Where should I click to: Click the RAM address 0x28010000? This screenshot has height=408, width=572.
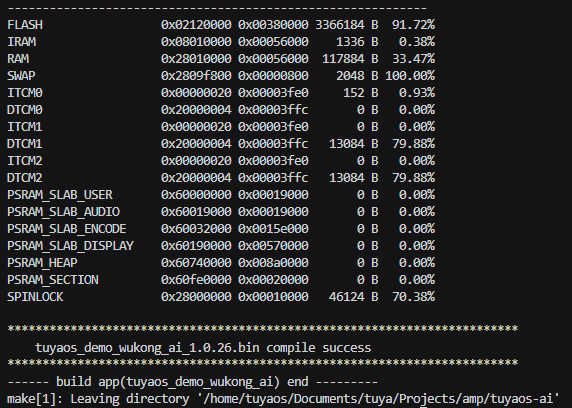[x=196, y=59]
